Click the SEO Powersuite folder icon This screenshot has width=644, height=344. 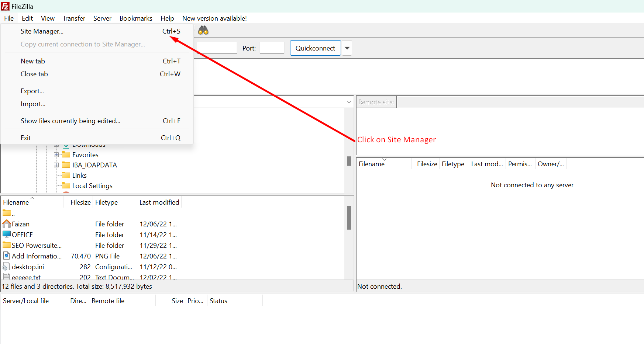[x=7, y=245]
